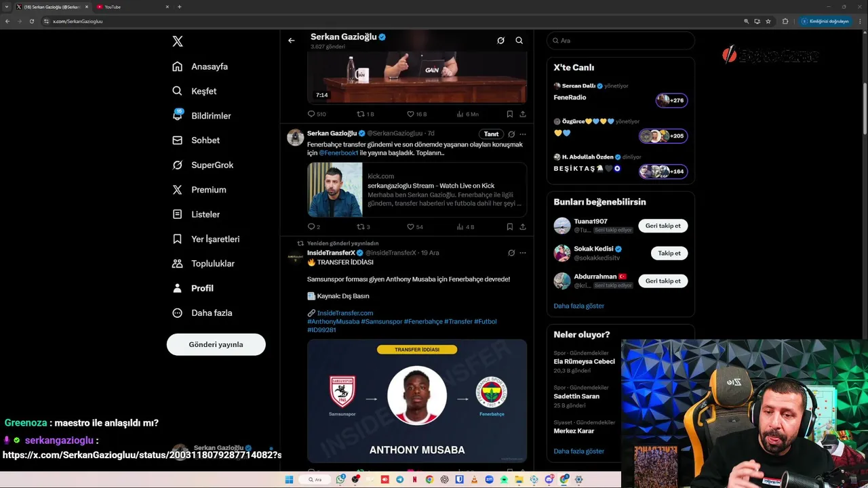Open the InsideTransfer.com link
Image resolution: width=868 pixels, height=488 pixels.
(345, 313)
